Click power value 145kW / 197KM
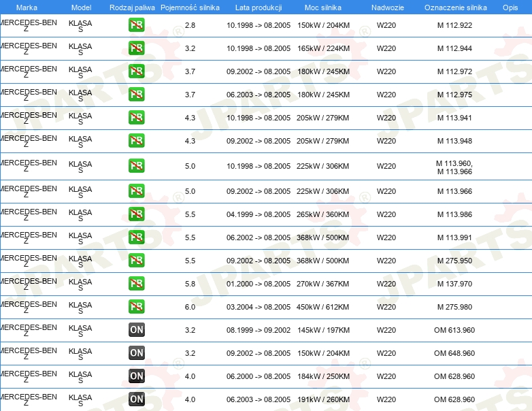This screenshot has height=411, width=532. [323, 330]
